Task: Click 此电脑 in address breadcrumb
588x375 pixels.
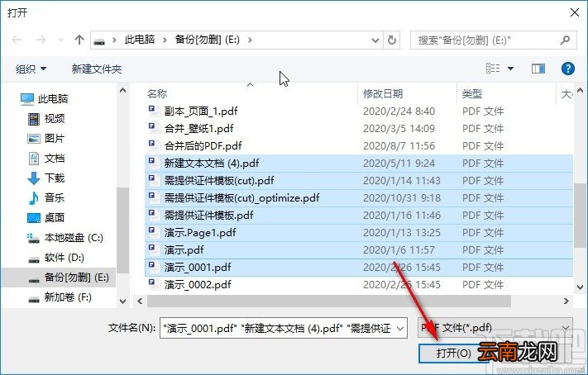Action: pos(140,40)
